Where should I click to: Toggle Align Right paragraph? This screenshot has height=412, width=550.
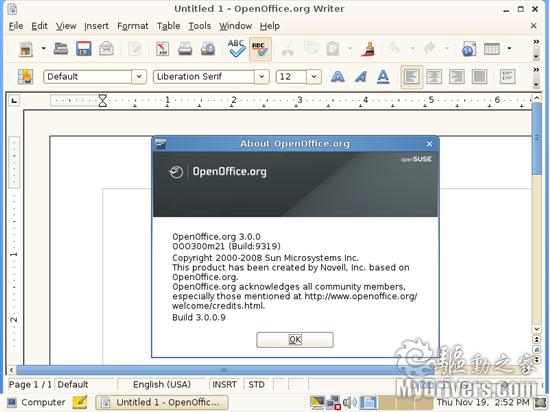457,76
